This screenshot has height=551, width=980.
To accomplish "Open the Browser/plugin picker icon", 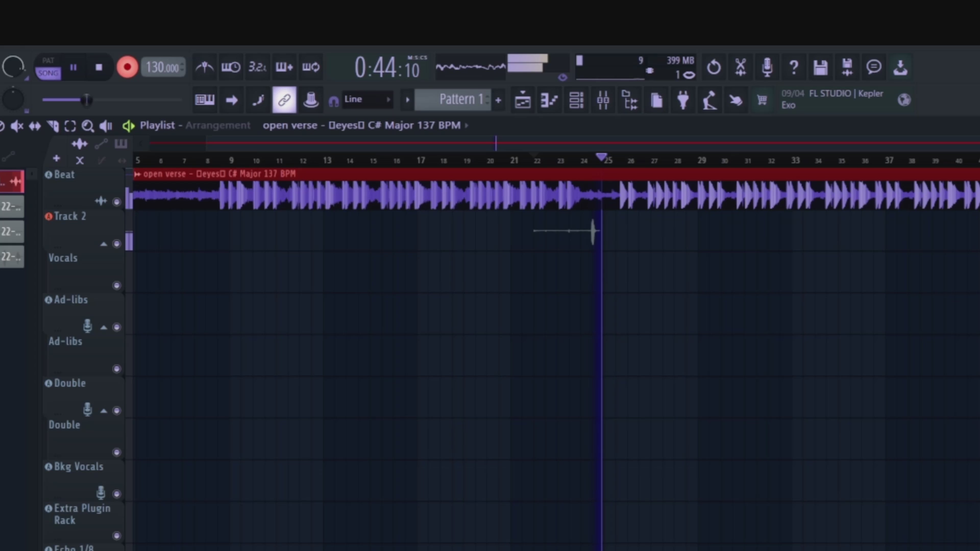I will point(630,100).
